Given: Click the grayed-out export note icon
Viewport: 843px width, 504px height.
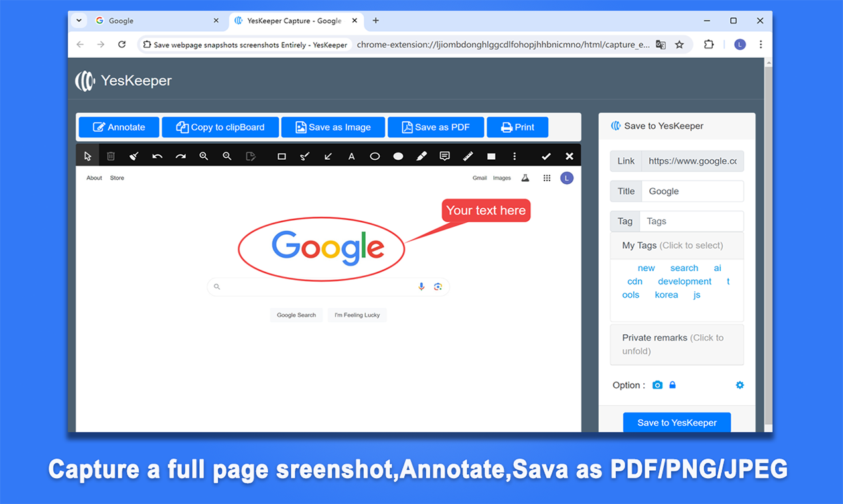Looking at the screenshot, I should pyautogui.click(x=250, y=157).
